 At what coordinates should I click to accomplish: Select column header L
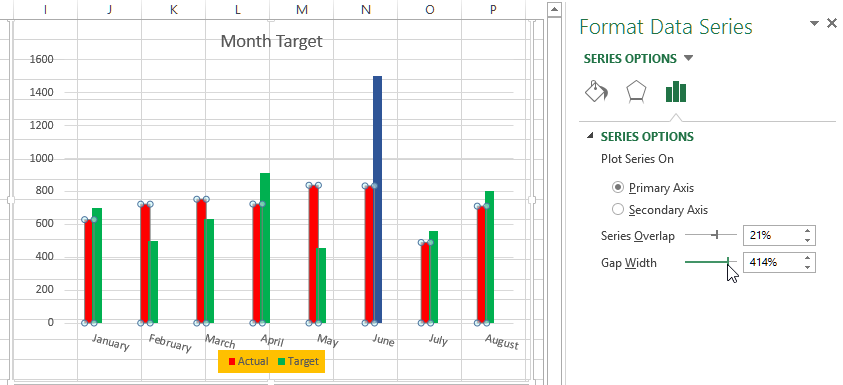tap(238, 10)
